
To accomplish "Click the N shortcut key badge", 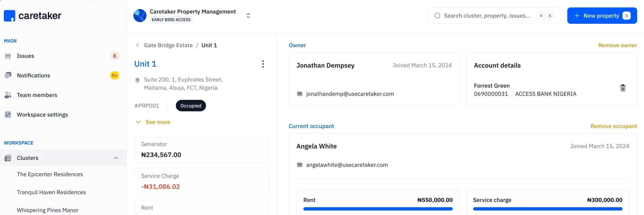I will click(x=626, y=16).
